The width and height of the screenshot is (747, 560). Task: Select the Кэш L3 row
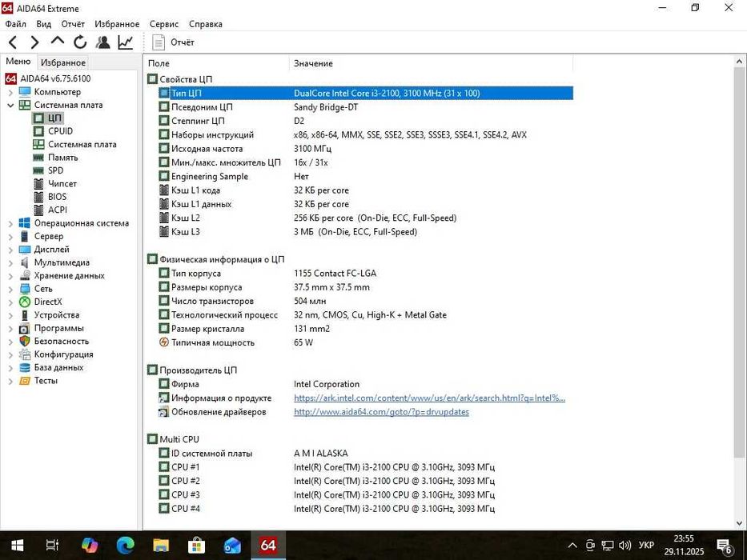coord(365,232)
